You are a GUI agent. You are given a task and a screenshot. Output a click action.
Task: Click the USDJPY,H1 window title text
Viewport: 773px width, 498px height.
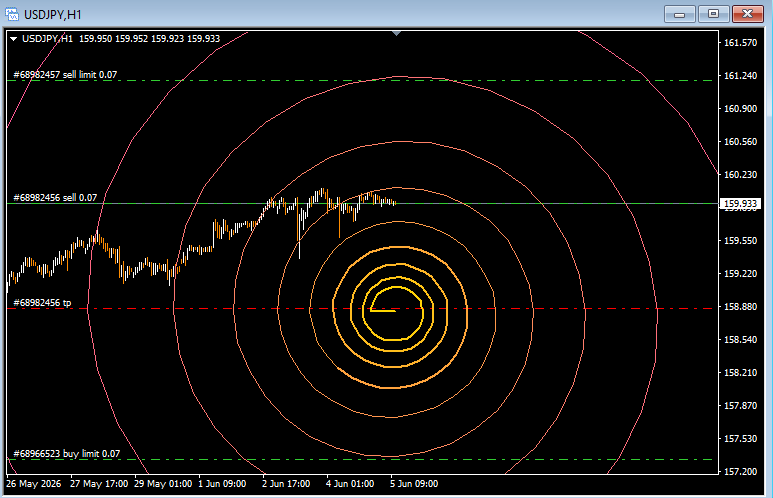pyautogui.click(x=53, y=15)
